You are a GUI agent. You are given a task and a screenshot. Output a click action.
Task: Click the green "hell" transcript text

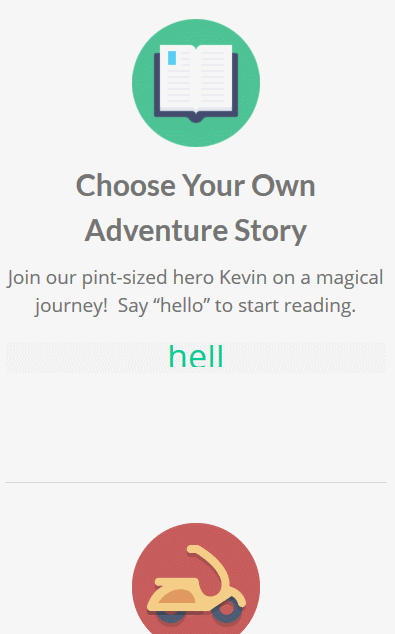coord(196,357)
